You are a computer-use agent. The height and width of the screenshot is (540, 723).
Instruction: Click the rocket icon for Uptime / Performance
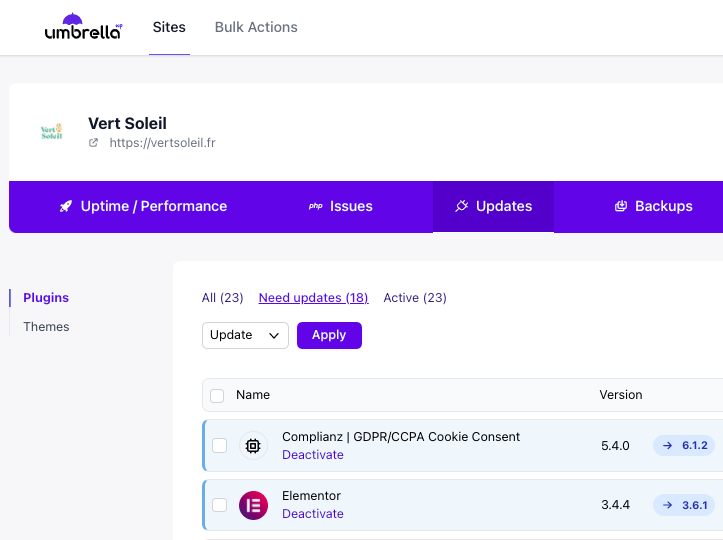[66, 206]
